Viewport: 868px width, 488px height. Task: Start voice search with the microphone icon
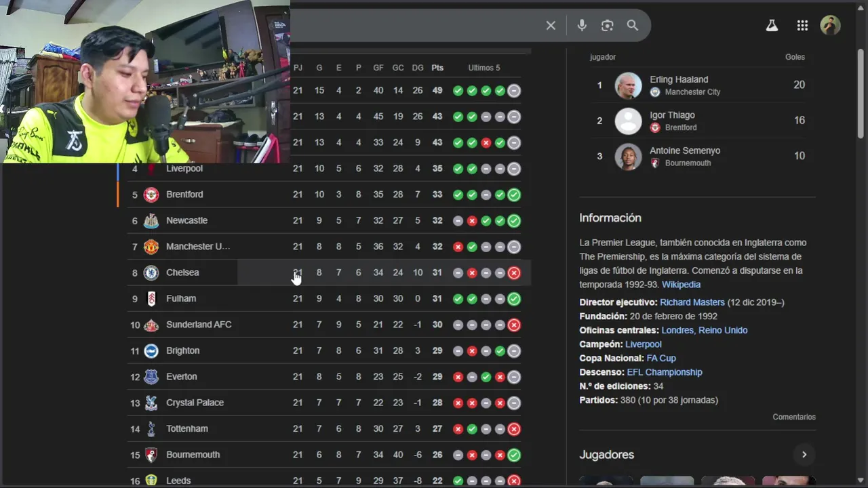582,25
